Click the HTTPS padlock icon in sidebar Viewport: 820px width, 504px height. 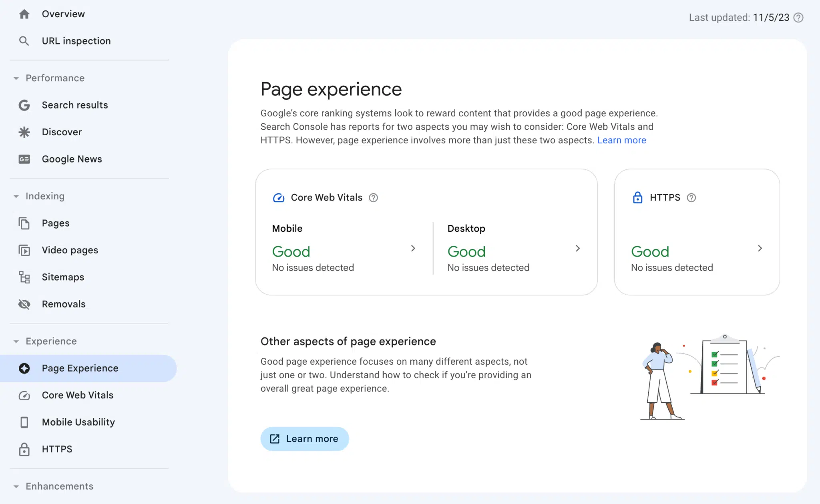(24, 449)
